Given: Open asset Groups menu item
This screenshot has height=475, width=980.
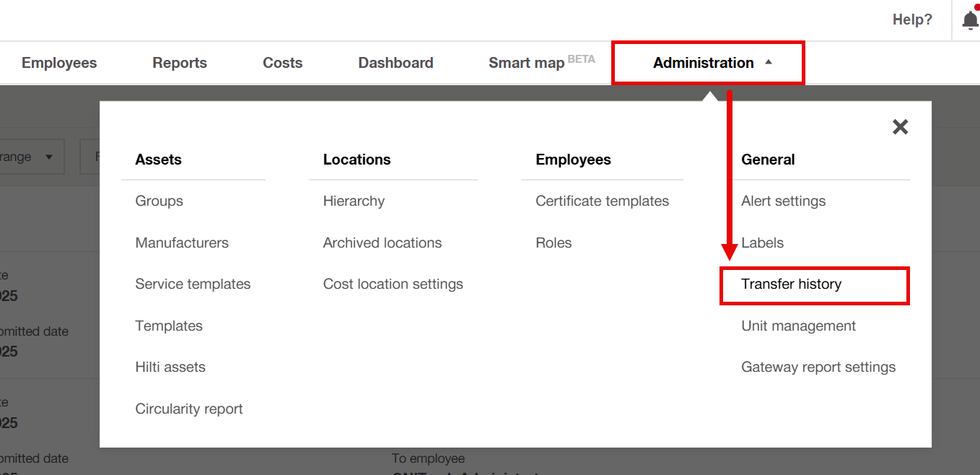Looking at the screenshot, I should [x=159, y=201].
